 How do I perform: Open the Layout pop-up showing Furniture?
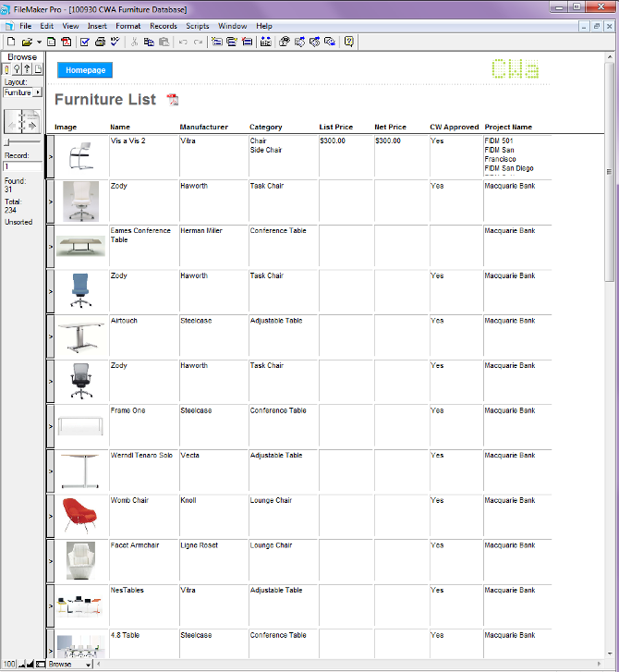tap(23, 92)
